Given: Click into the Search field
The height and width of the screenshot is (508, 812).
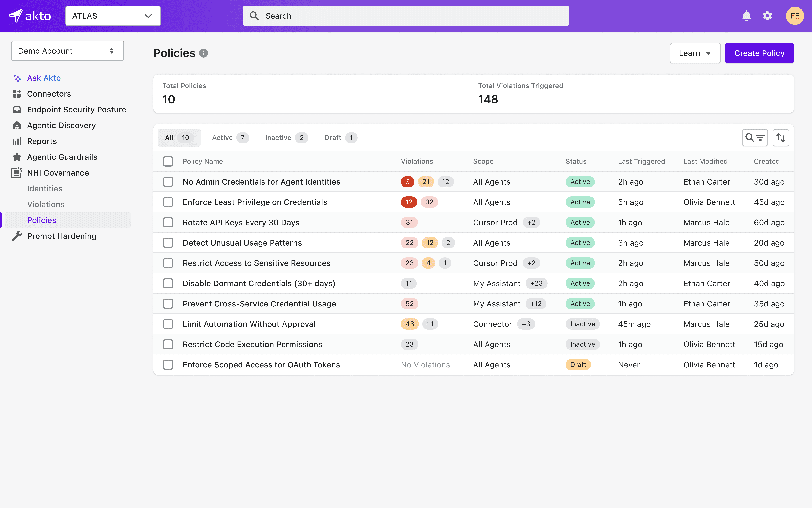Looking at the screenshot, I should tap(406, 16).
